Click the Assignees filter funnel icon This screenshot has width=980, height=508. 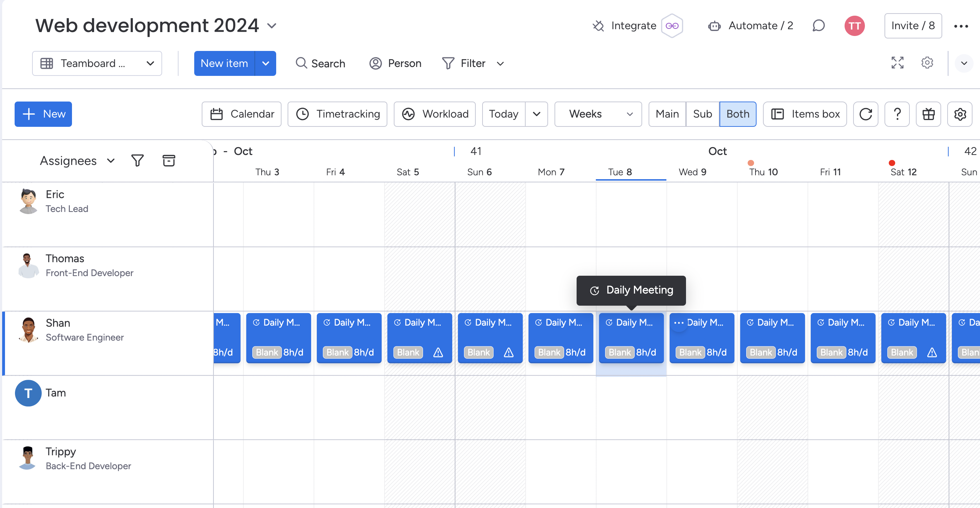pyautogui.click(x=137, y=160)
